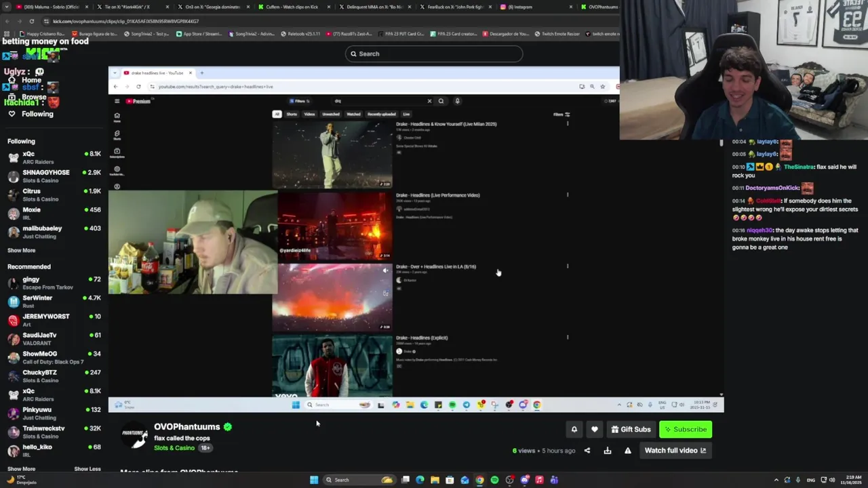The image size is (868, 488).
Task: Open SHNAGGYHOSE avatar in Following list
Action: 14,176
